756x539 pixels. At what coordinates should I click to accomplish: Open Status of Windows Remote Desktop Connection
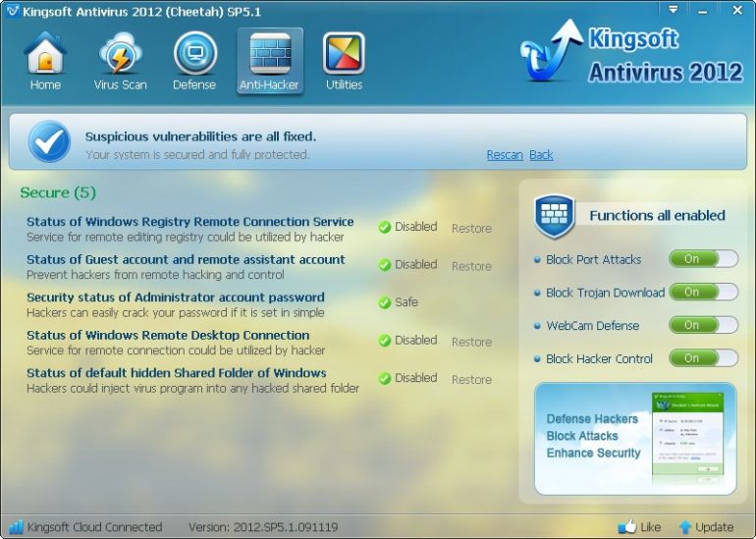point(168,335)
